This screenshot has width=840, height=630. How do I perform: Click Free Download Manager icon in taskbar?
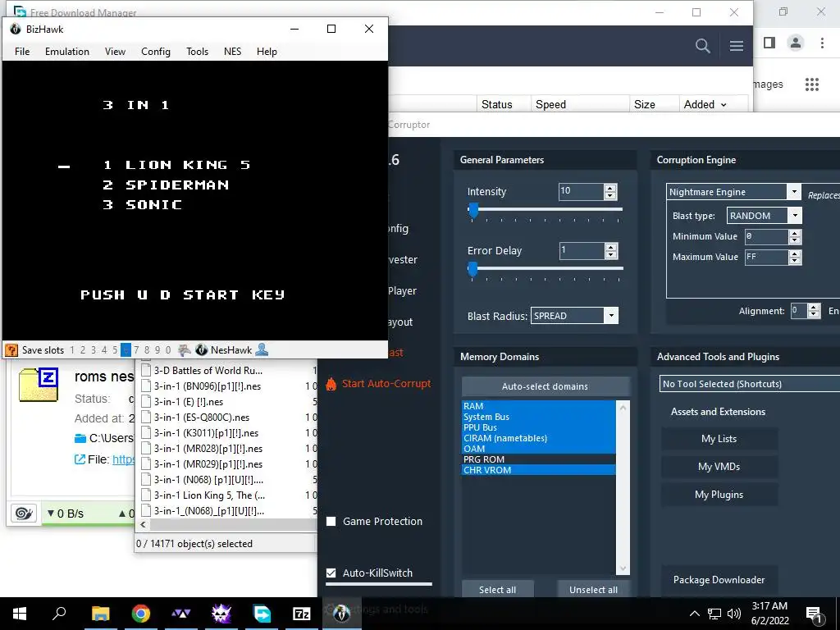tap(262, 614)
